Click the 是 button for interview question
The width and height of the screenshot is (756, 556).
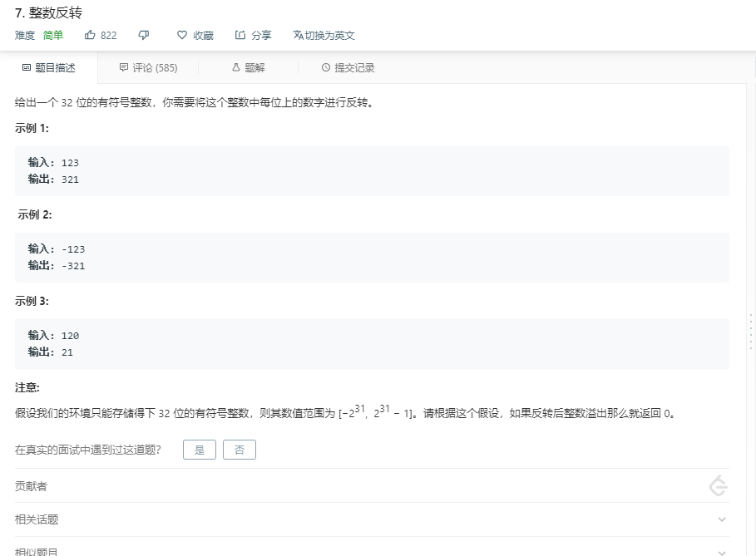tap(200, 450)
